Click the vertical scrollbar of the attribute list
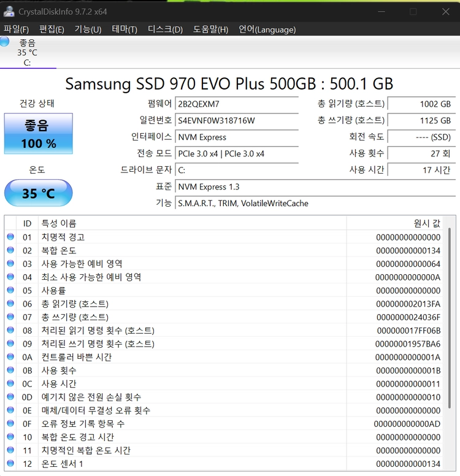Screen dimensions: 460x476 point(450,318)
